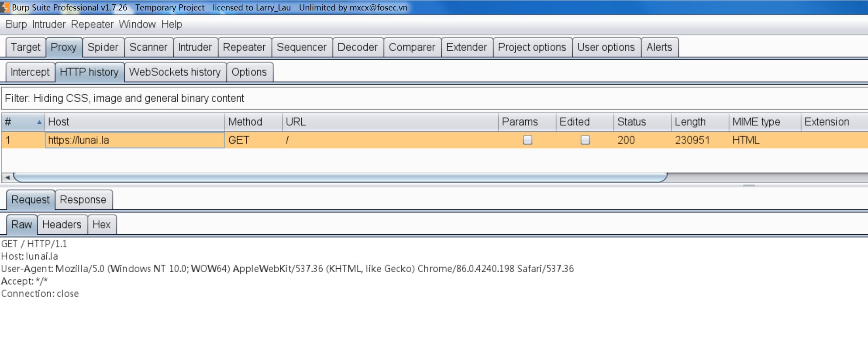Click the 'Accept: */*' header line
Screen dimensions: 868x359
(24, 281)
